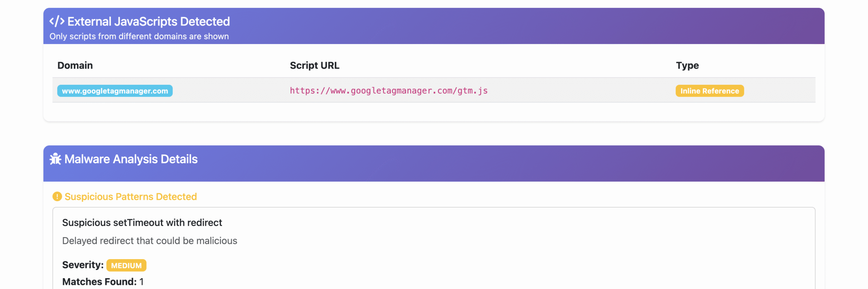Click the Suspicious setTimeout with redirect title
The width and height of the screenshot is (868, 289).
142,223
